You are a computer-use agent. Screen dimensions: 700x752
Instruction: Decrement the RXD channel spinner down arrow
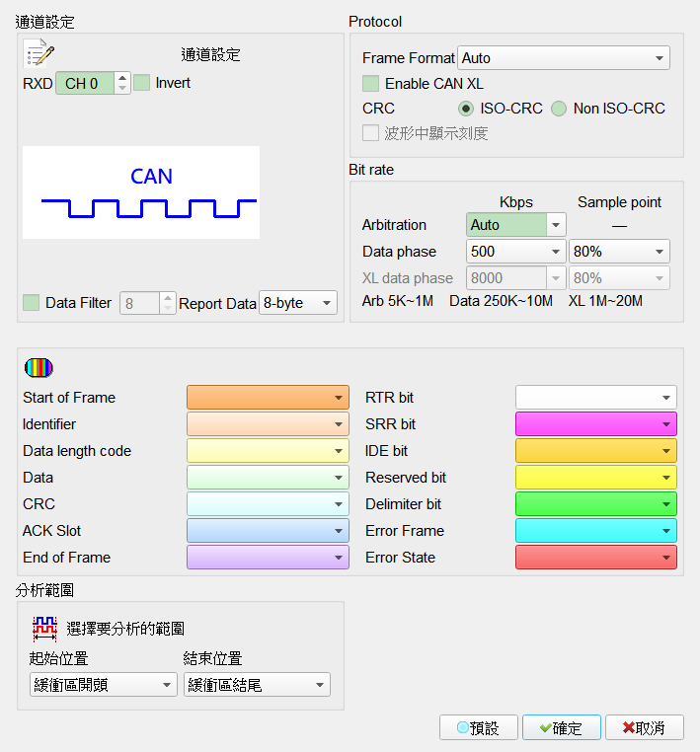[122, 88]
